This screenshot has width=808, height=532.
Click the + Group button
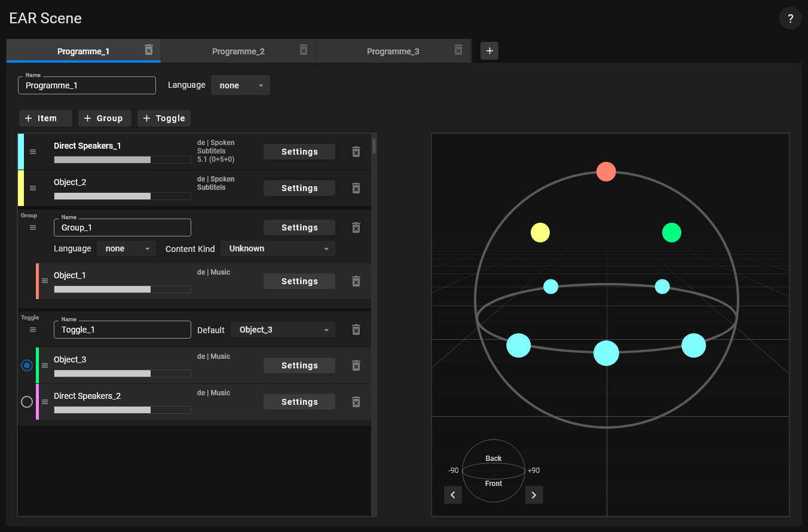pos(104,118)
